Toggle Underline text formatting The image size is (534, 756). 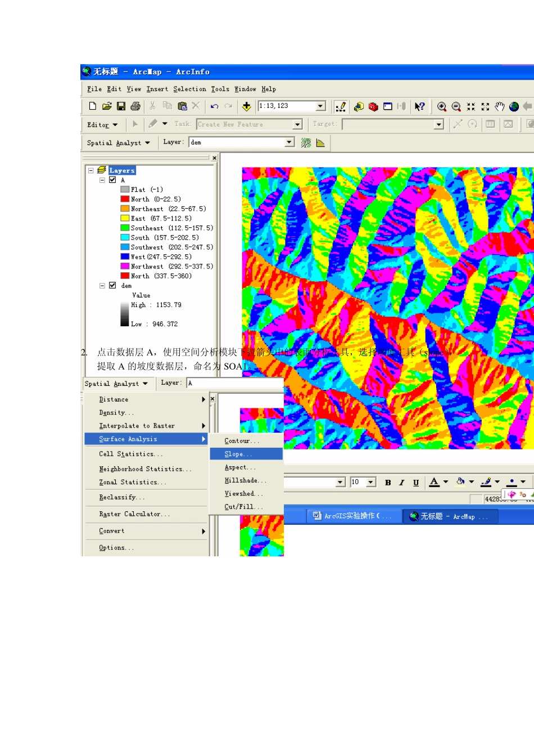tap(416, 483)
